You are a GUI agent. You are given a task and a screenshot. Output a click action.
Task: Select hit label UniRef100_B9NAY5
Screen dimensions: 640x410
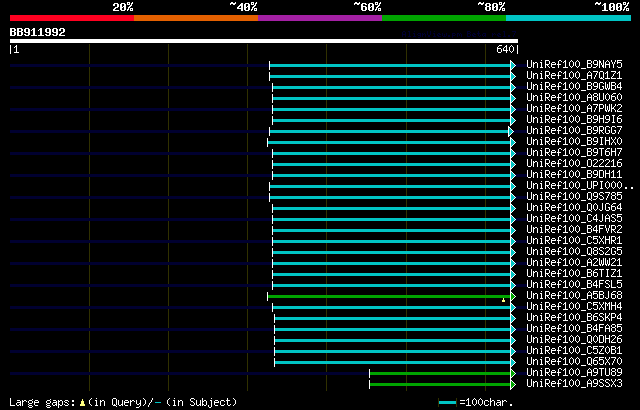click(574, 64)
